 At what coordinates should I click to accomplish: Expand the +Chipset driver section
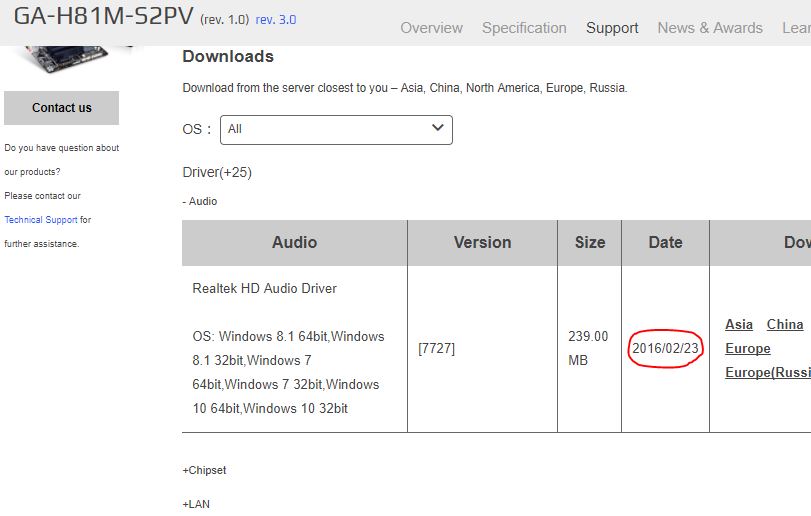click(x=204, y=470)
